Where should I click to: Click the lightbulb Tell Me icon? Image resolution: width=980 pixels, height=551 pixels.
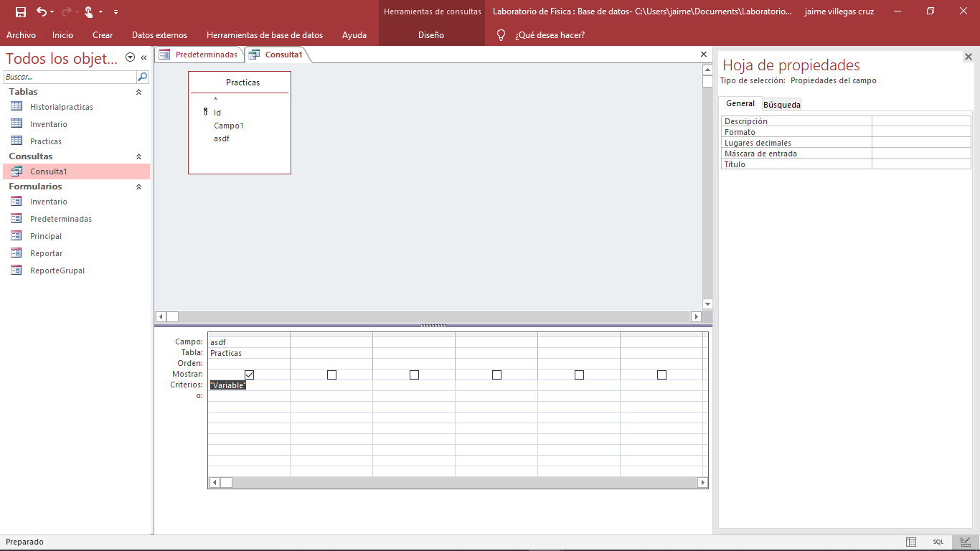click(501, 35)
